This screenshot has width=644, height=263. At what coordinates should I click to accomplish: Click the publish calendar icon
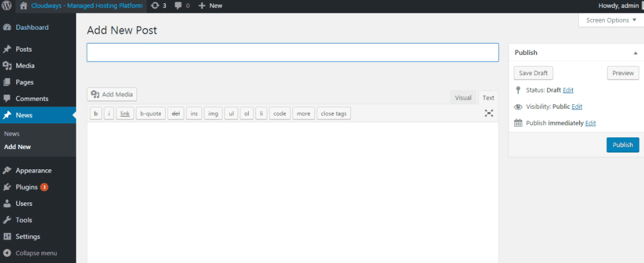point(518,123)
